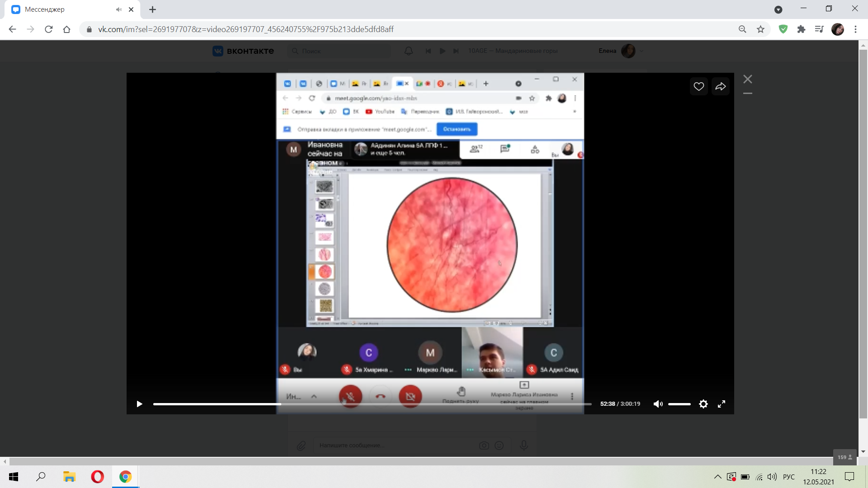Open video player settings gear
This screenshot has width=868, height=488.
tap(703, 404)
